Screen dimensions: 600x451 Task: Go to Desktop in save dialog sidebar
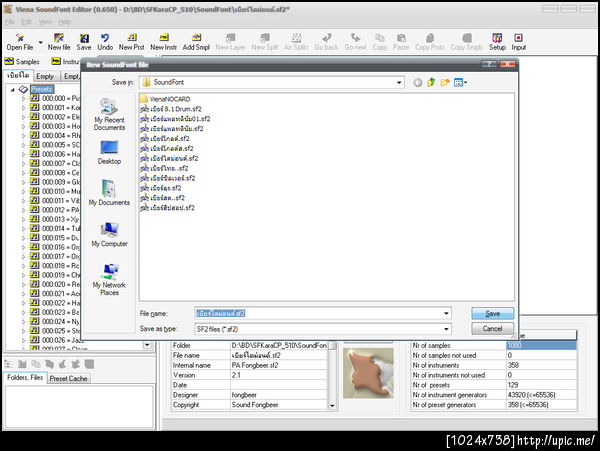click(109, 152)
